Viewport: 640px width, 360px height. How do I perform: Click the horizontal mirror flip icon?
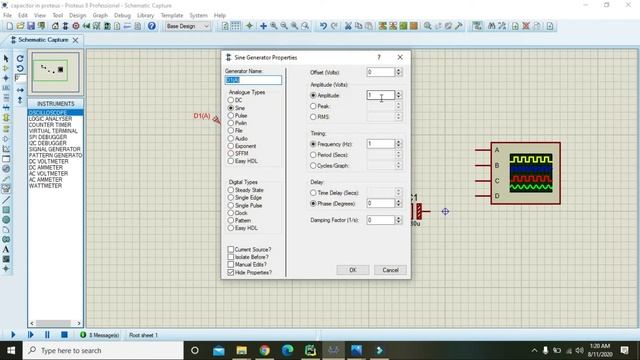click(20, 90)
